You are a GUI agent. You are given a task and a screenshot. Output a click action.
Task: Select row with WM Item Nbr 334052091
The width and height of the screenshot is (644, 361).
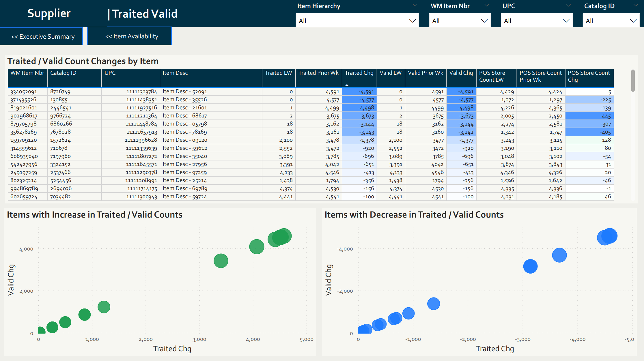point(24,92)
